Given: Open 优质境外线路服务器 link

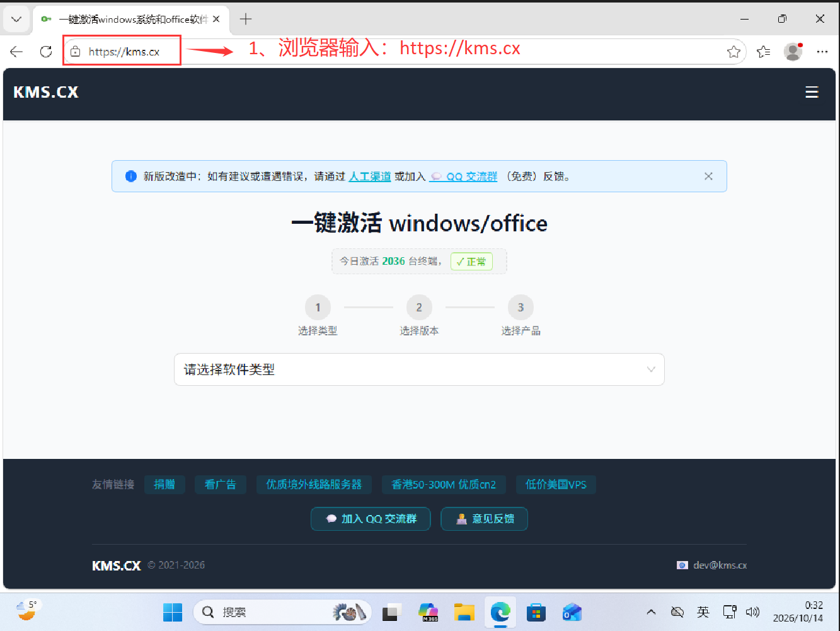Looking at the screenshot, I should [314, 484].
